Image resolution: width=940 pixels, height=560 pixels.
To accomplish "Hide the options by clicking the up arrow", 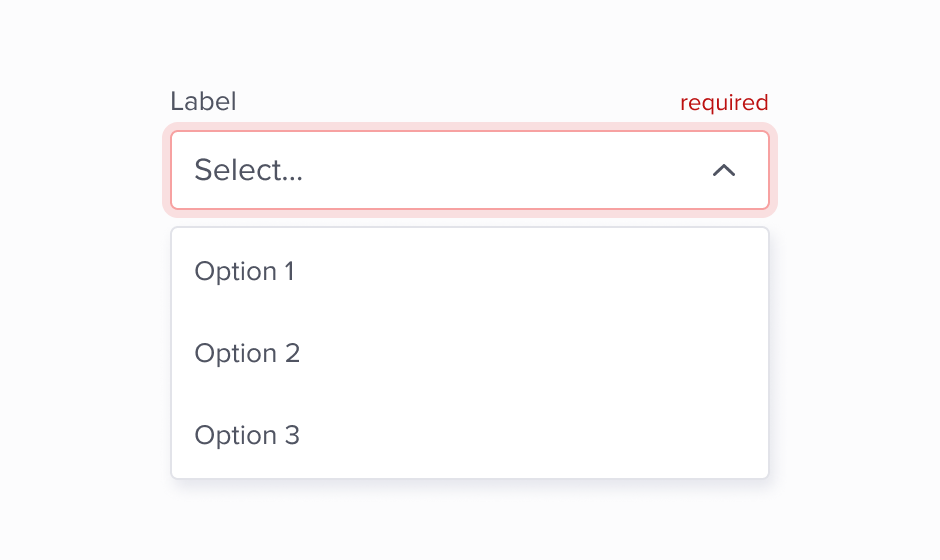I will tap(724, 171).
